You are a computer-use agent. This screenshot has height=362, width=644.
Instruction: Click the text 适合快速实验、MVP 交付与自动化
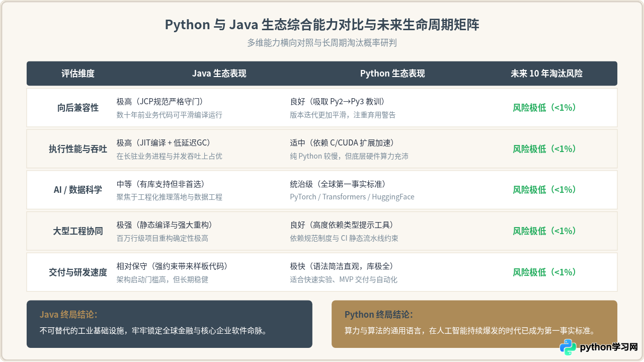[x=344, y=279]
